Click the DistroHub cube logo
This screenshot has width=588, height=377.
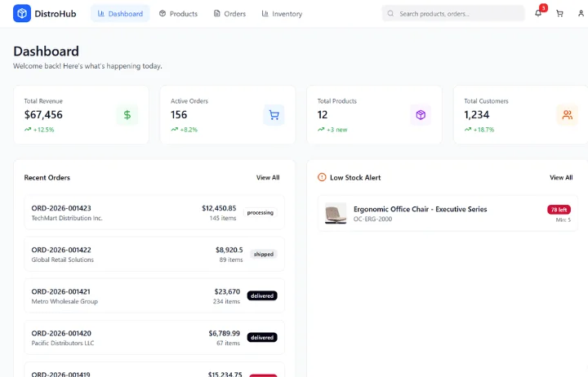click(x=22, y=14)
